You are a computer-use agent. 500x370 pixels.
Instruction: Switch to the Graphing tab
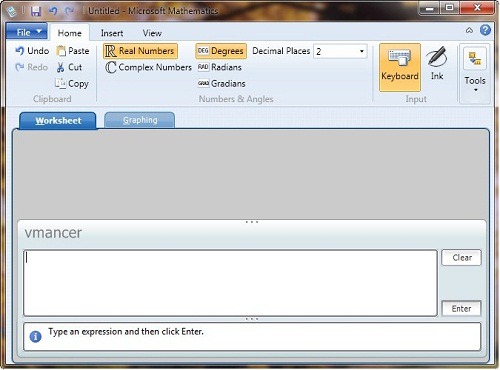[140, 120]
